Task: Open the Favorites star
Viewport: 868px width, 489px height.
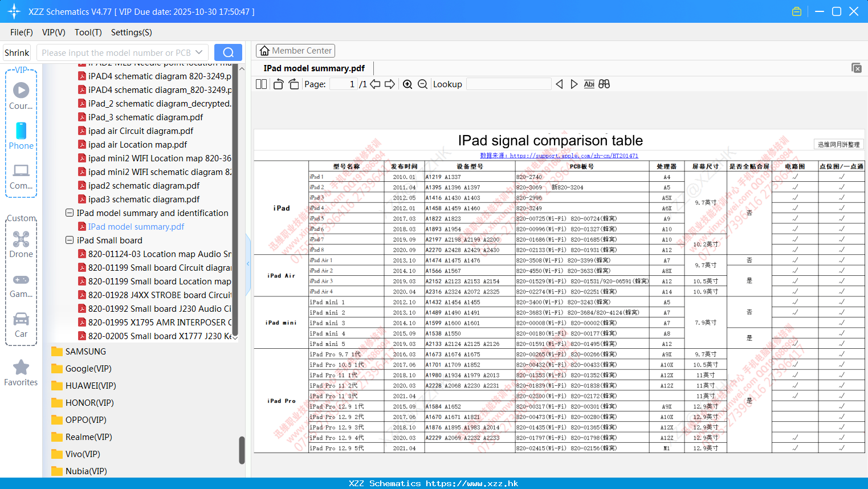Action: point(21,373)
